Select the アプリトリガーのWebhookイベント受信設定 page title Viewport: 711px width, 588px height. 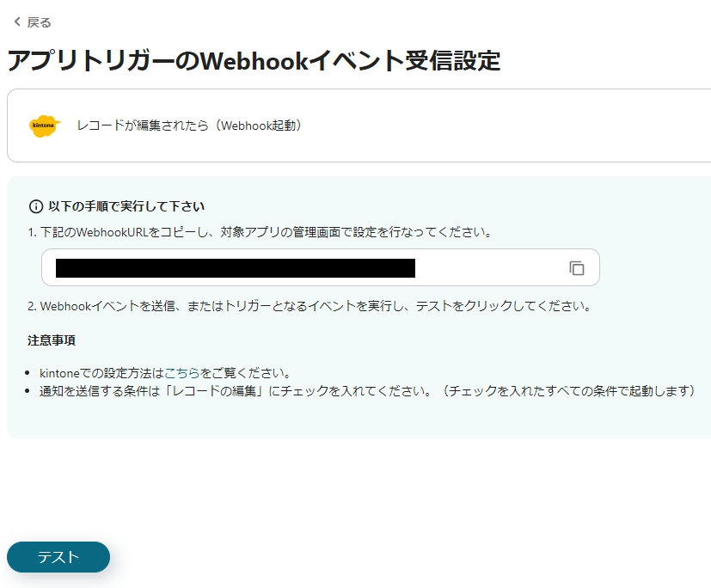click(x=254, y=62)
